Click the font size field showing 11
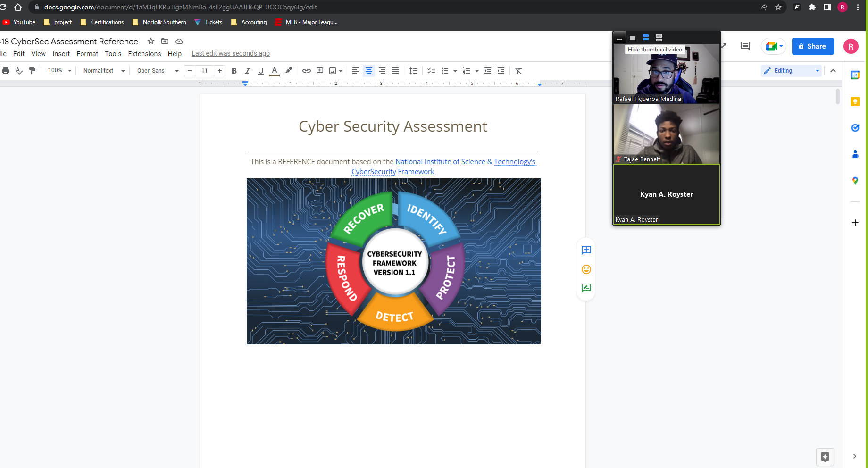This screenshot has height=468, width=868. (x=205, y=71)
